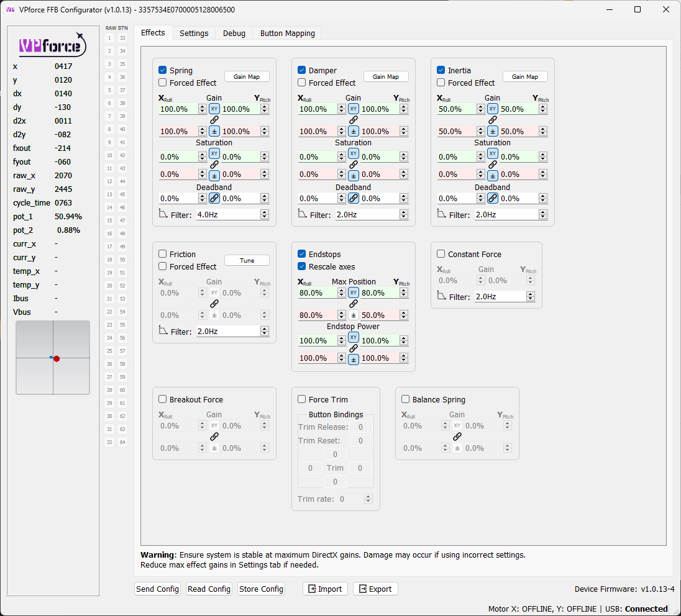The width and height of the screenshot is (681, 616).
Task: Enable the Force Trim checkbox
Action: 302,399
